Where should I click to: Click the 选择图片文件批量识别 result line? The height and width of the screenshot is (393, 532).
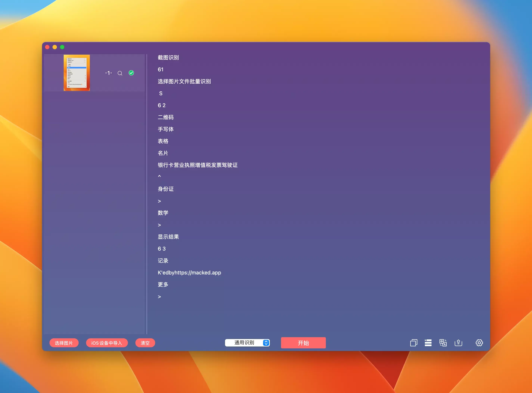(184, 82)
